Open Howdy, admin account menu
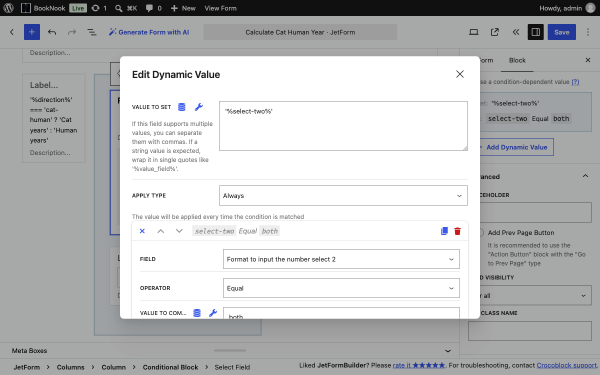This screenshot has width=600, height=375. coord(567,8)
